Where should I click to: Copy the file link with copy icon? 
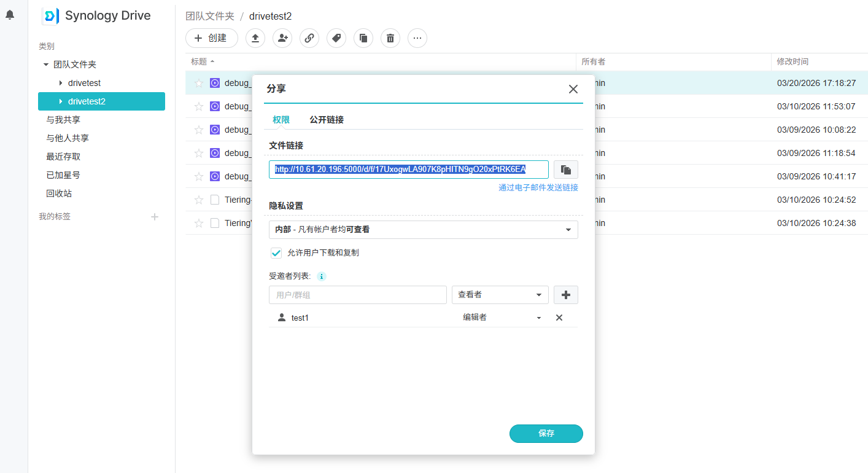pos(565,170)
